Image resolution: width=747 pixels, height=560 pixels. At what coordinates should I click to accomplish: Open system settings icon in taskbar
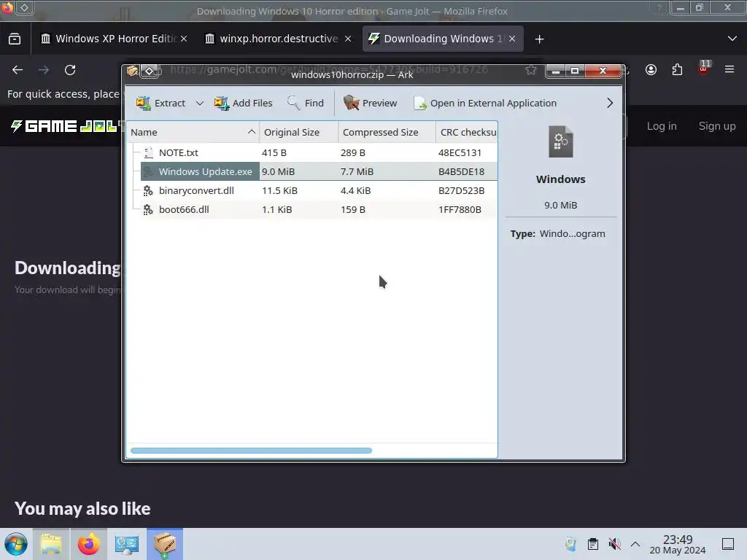[x=126, y=544]
